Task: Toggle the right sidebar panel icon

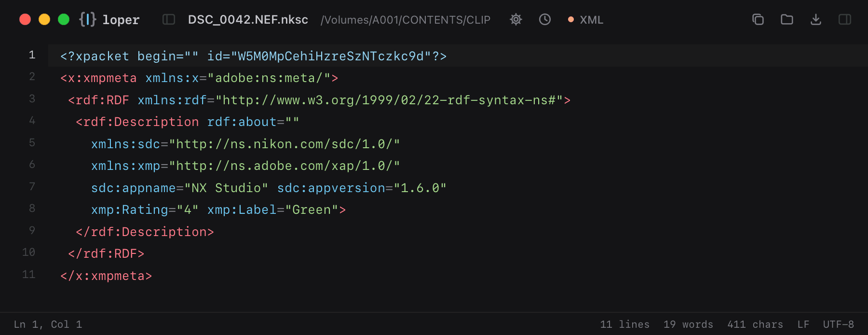Action: pos(845,19)
